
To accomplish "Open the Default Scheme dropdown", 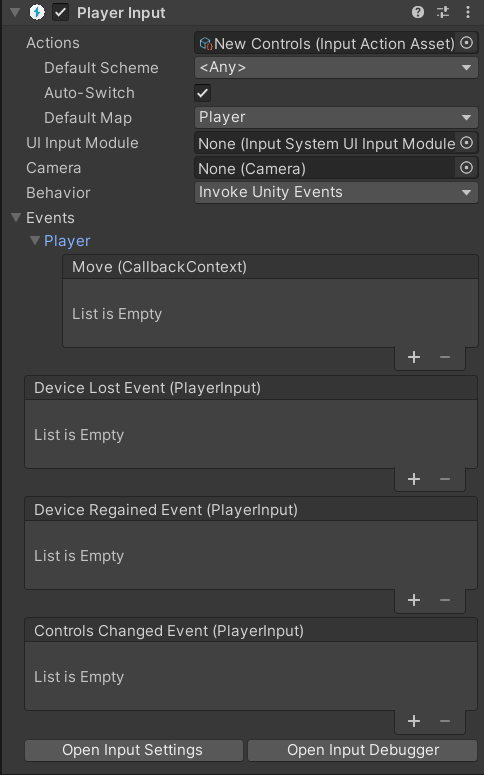I will click(336, 68).
